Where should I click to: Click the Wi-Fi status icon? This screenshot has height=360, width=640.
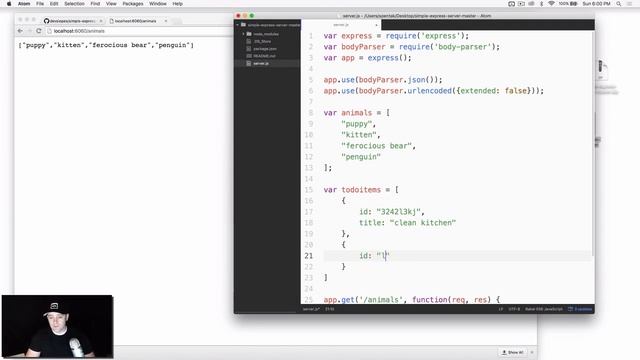551,4
